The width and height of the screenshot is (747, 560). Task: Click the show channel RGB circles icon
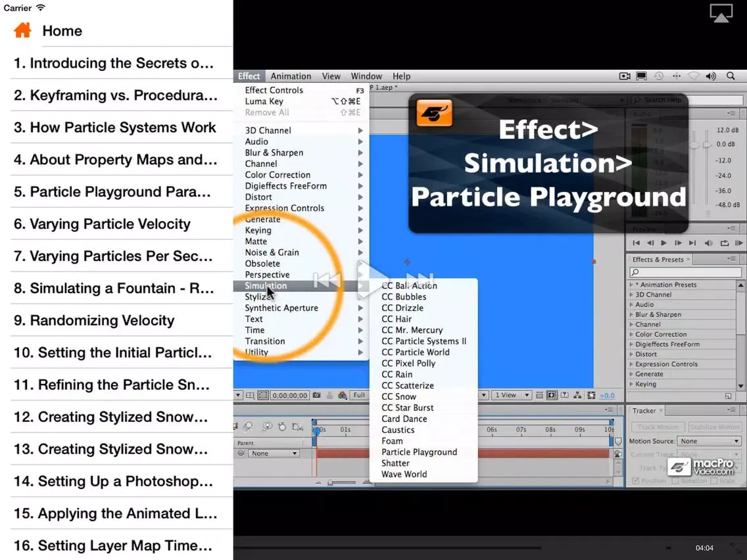point(342,395)
